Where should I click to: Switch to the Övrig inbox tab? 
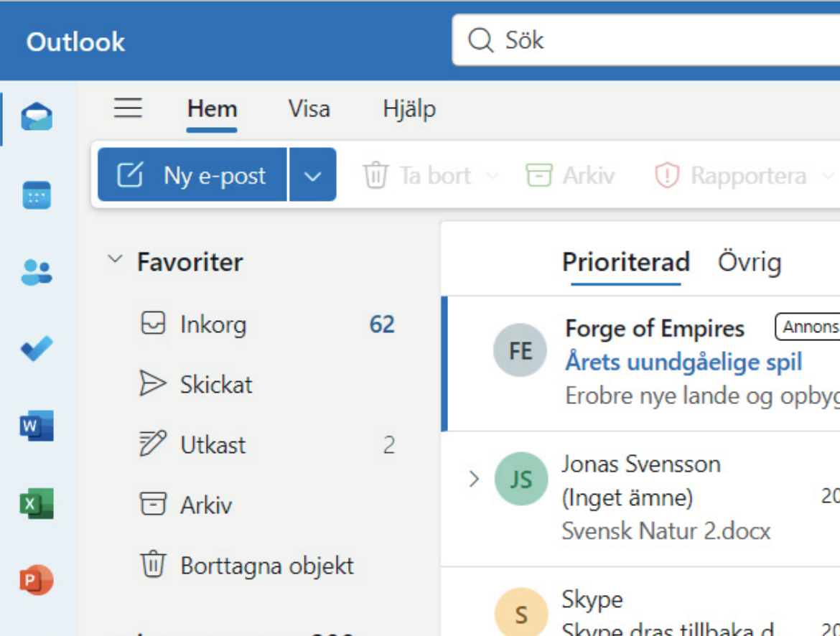tap(749, 263)
